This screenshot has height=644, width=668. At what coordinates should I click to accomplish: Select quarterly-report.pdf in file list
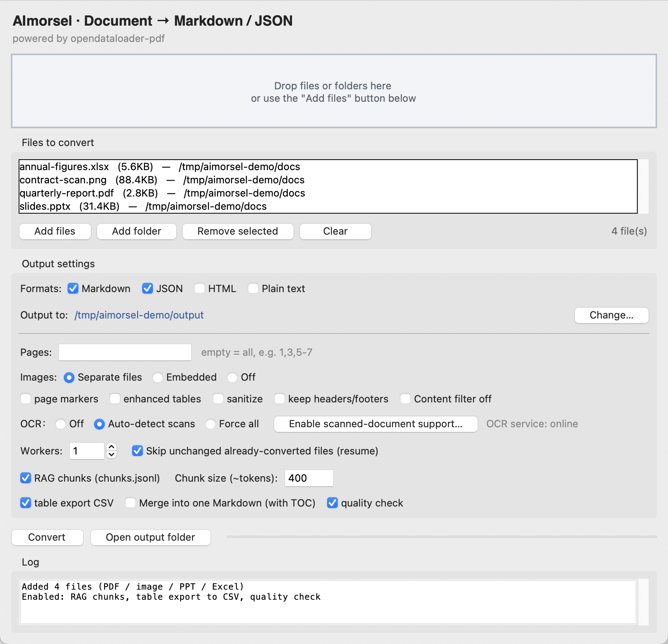point(328,193)
